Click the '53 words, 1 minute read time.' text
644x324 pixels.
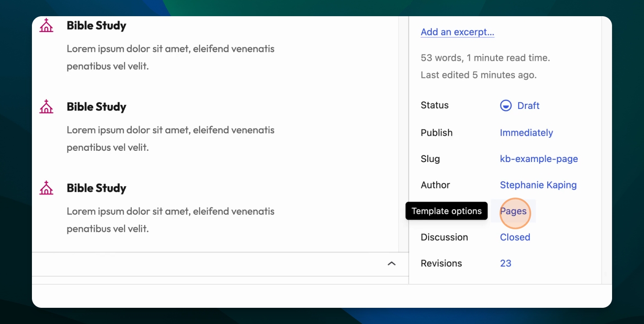coord(485,58)
